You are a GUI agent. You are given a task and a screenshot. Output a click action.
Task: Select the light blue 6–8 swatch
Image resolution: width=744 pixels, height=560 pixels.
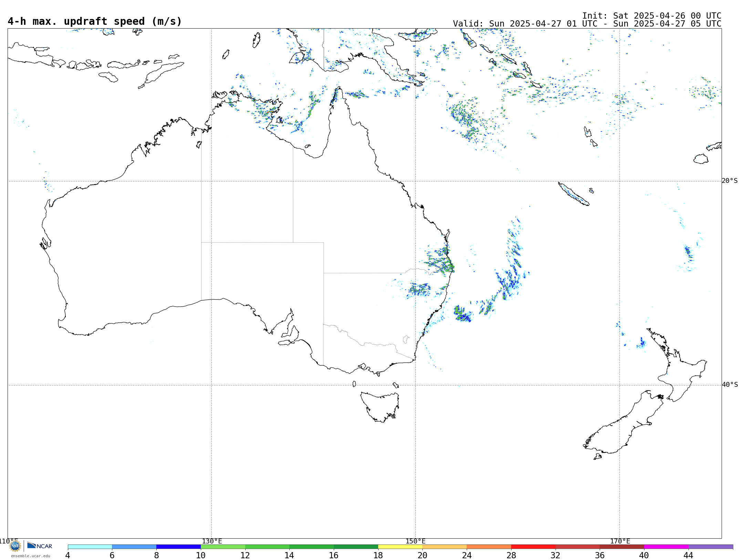click(x=134, y=547)
